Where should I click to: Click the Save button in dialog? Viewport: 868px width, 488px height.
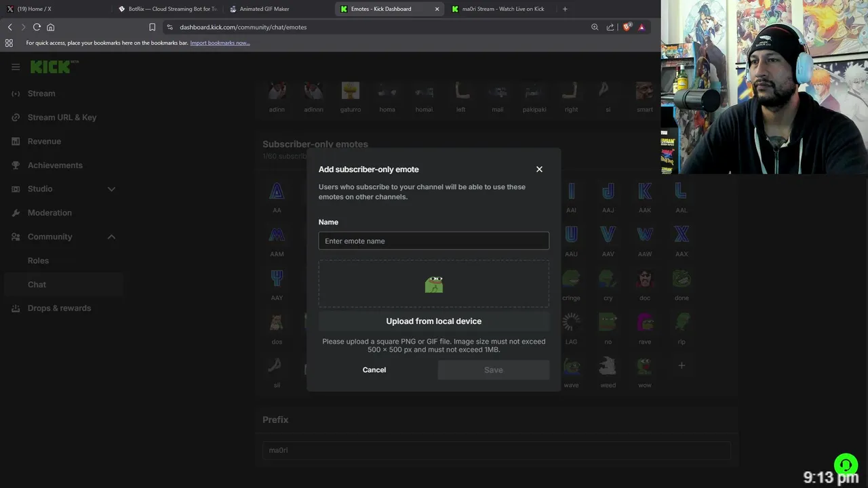click(494, 370)
